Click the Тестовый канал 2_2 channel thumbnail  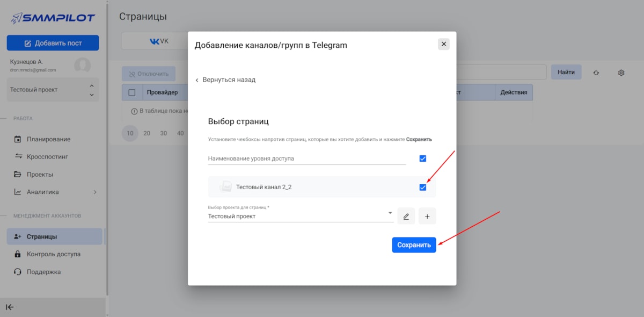tap(225, 187)
